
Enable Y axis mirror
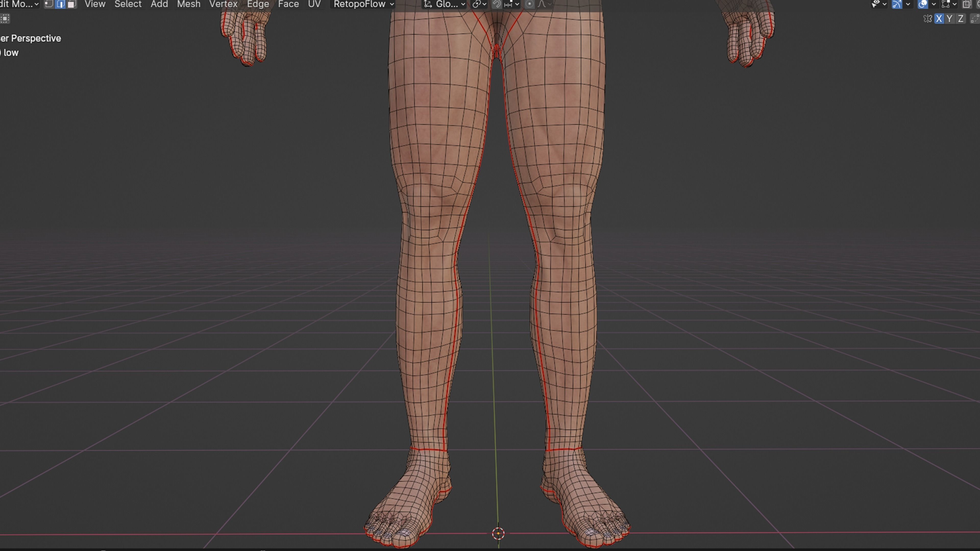coord(950,19)
